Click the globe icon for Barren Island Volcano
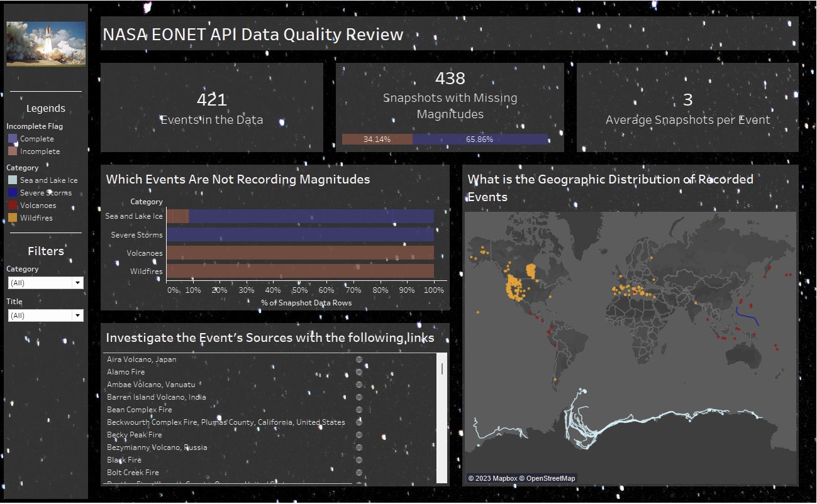The height and width of the screenshot is (504, 817). [x=359, y=397]
